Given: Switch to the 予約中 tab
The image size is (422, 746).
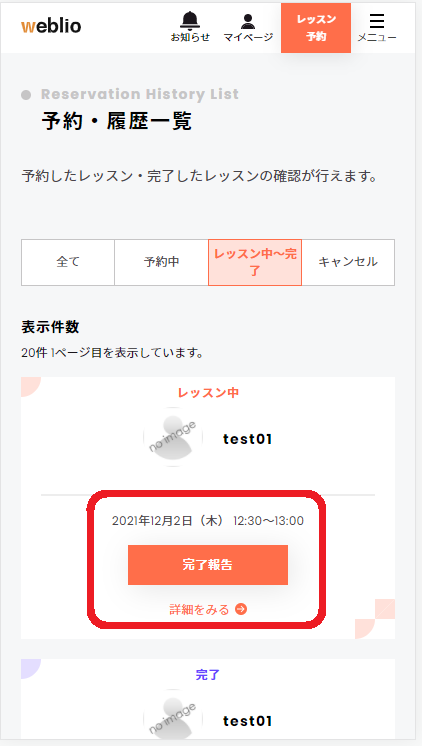Looking at the screenshot, I should pyautogui.click(x=161, y=262).
